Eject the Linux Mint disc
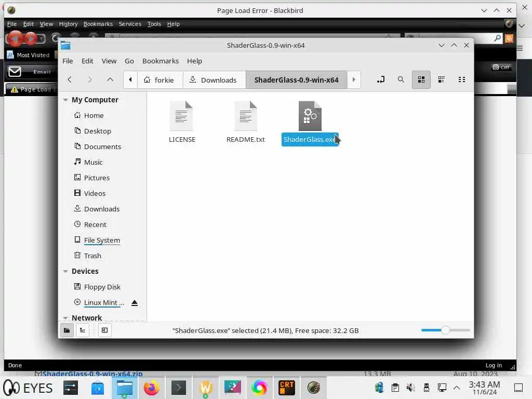This screenshot has height=399, width=532. tap(135, 303)
